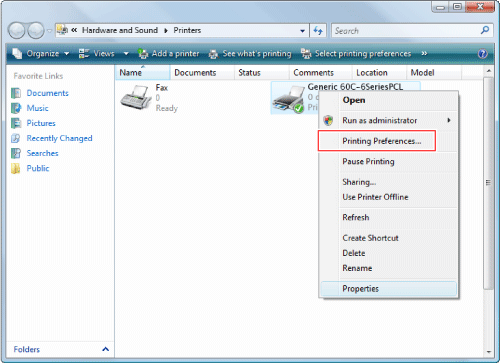Open Recently Changed in Favorite Links
The width and height of the screenshot is (500, 363).
point(59,138)
